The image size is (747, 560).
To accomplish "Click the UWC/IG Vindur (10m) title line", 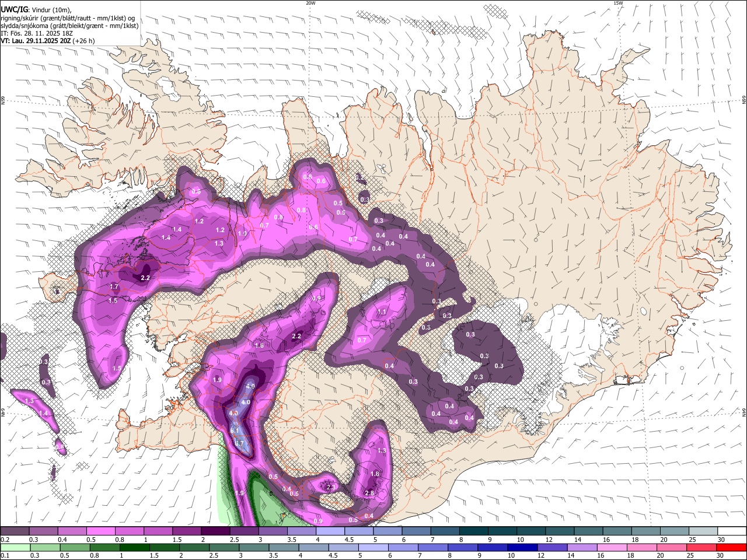I will coord(36,10).
